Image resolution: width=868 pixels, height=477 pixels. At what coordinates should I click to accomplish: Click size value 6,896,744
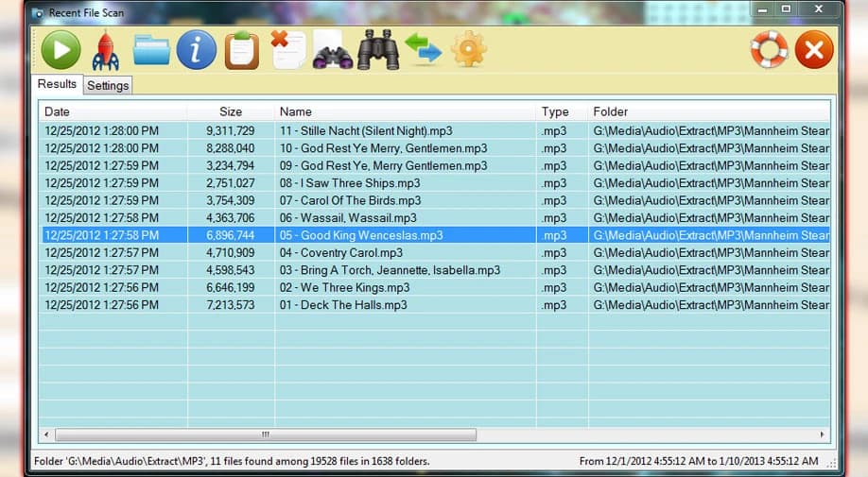point(231,235)
